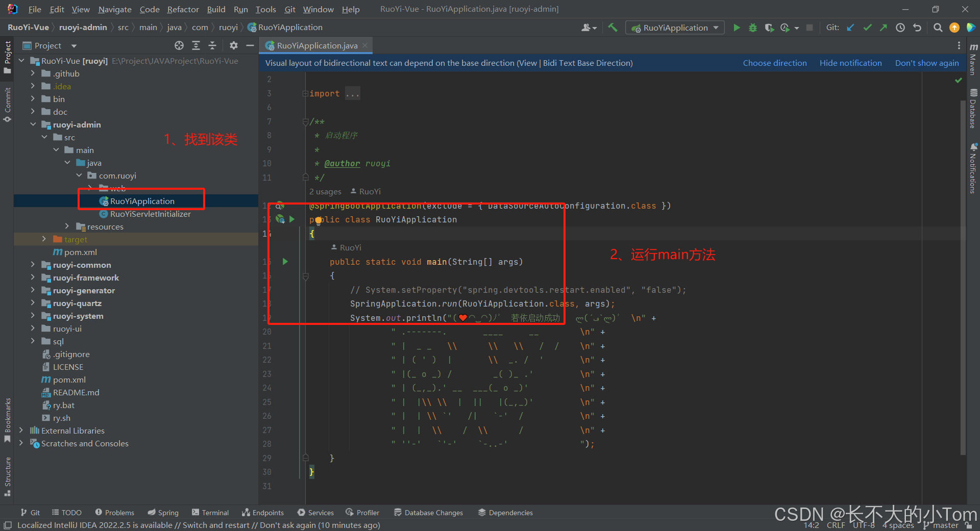Expand the resources folder

point(67,226)
